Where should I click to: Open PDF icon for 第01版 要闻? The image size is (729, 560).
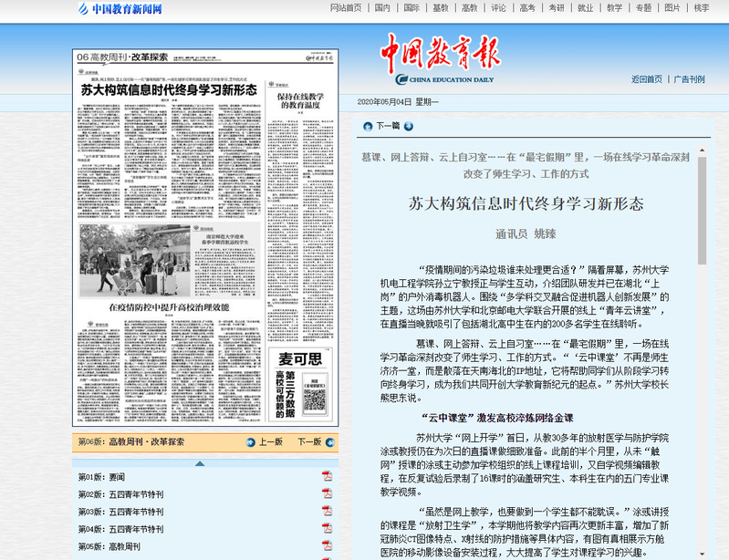[x=327, y=477]
